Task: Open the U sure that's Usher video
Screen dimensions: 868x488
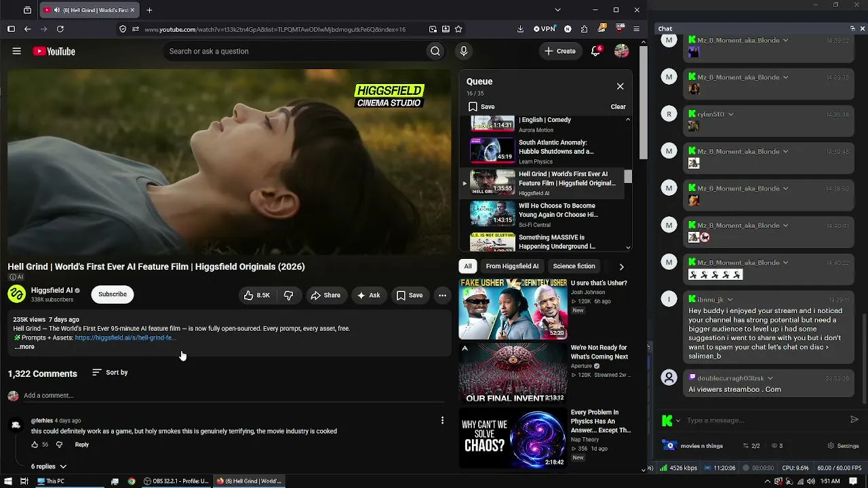Action: [x=545, y=308]
